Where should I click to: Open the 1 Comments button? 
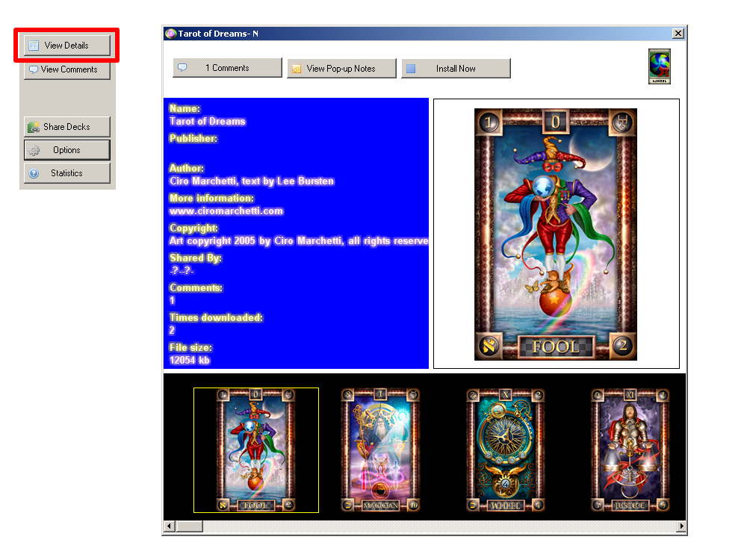pyautogui.click(x=227, y=68)
